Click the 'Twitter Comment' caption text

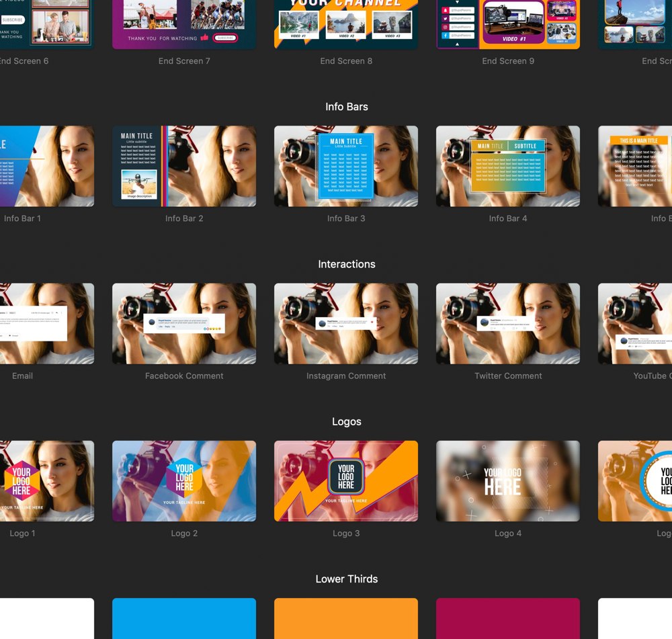pyautogui.click(x=508, y=376)
